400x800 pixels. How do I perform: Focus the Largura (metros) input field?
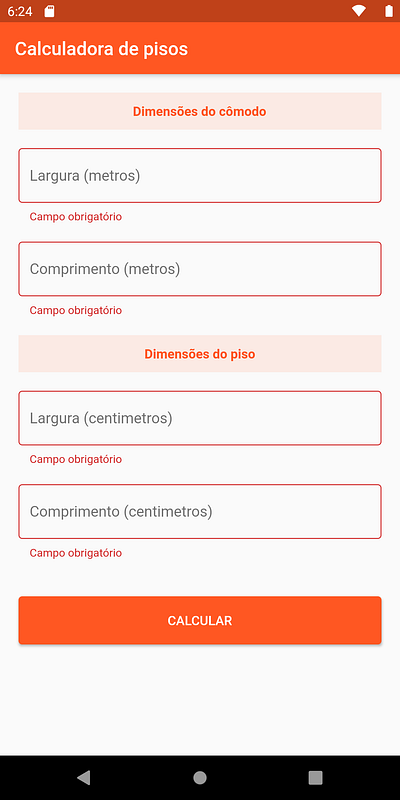(x=200, y=176)
